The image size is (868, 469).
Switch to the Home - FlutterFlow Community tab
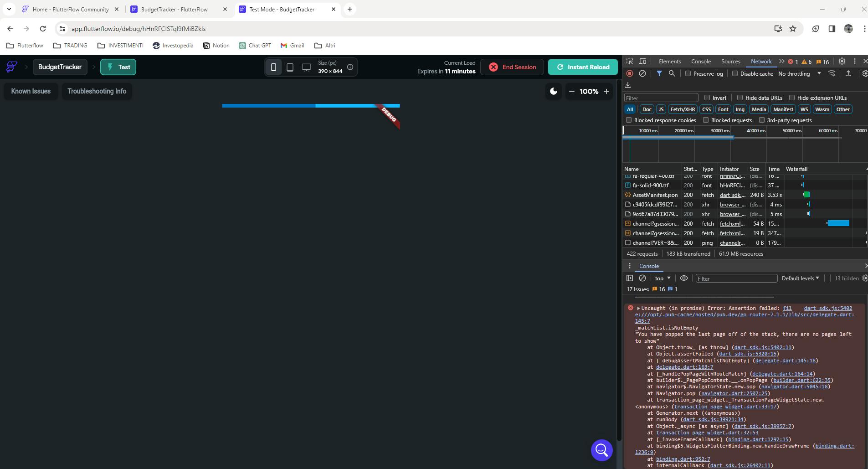(71, 9)
